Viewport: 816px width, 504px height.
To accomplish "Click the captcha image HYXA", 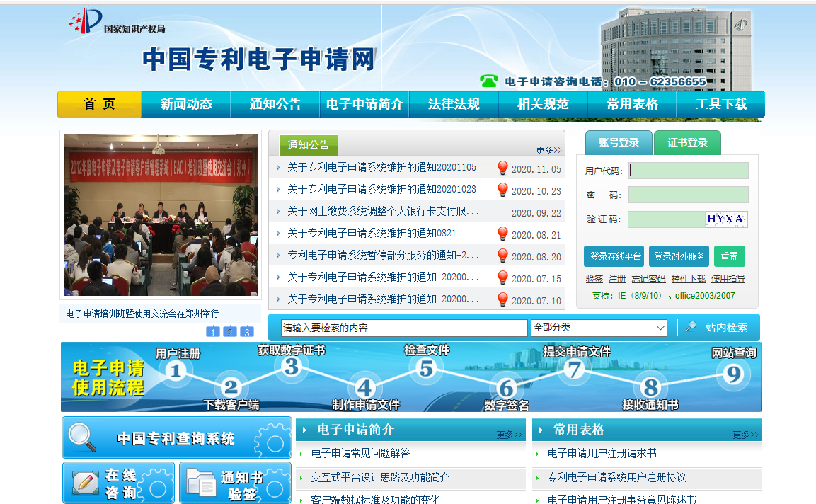I will point(727,219).
